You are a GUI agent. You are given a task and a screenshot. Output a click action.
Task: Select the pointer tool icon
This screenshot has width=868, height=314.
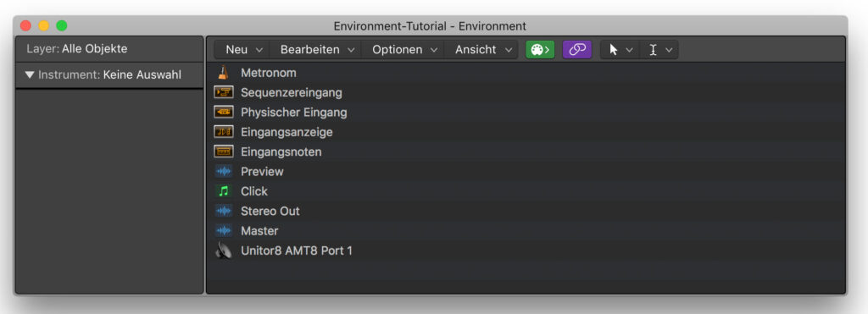click(x=614, y=50)
